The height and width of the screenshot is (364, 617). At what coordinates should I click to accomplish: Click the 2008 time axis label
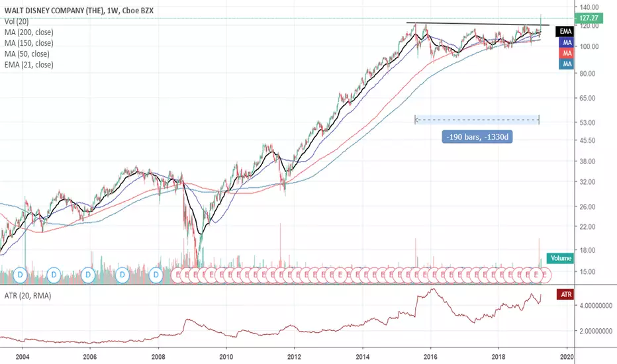[159, 357]
